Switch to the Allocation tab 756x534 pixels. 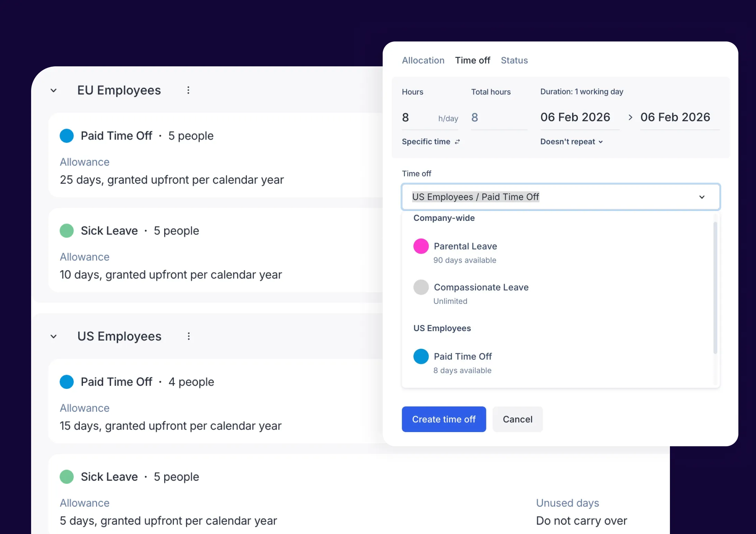point(423,60)
